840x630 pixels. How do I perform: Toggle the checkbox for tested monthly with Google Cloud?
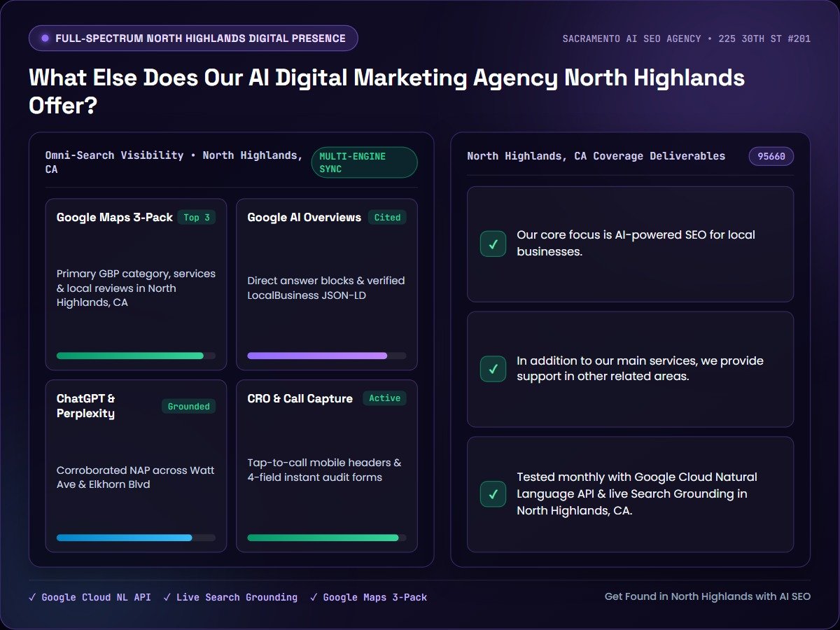tap(493, 493)
